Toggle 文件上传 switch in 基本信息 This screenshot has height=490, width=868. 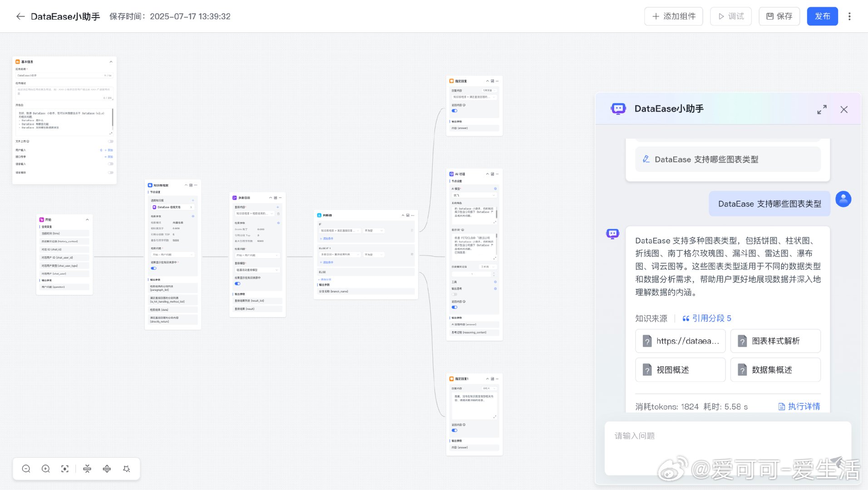click(x=111, y=141)
